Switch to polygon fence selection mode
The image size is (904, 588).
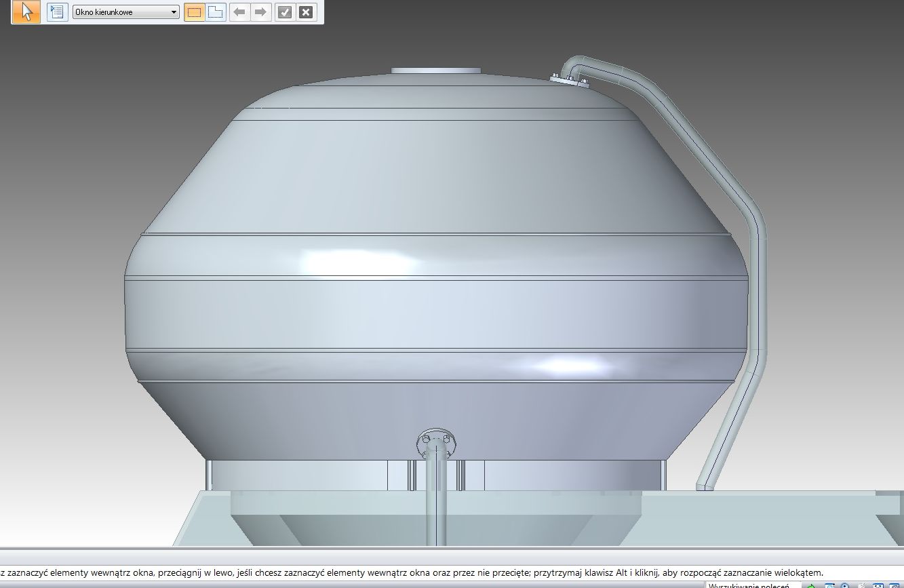pos(216,12)
